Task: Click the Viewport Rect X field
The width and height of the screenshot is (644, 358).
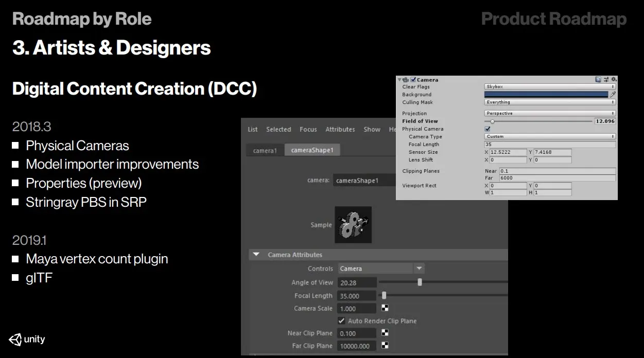Action: point(508,186)
